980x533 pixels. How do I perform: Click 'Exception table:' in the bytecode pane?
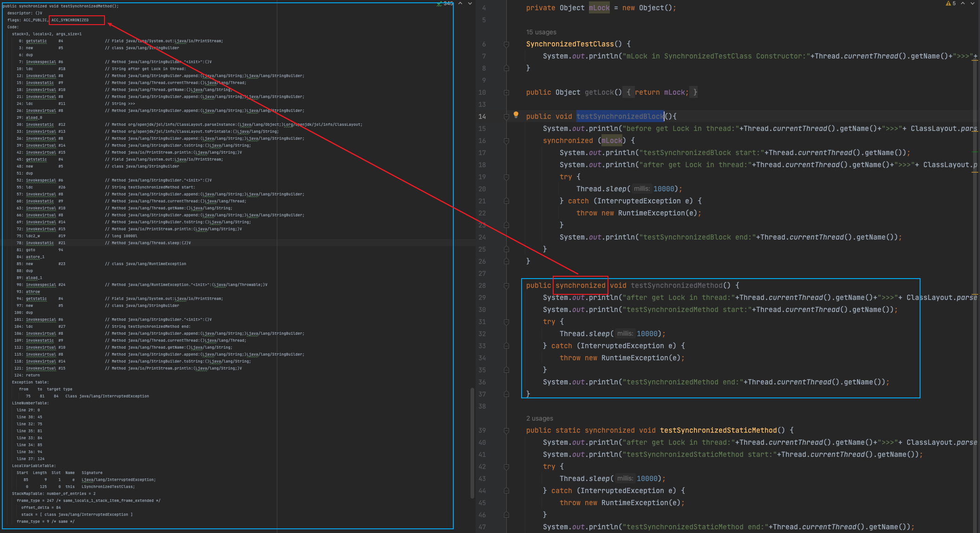(30, 382)
